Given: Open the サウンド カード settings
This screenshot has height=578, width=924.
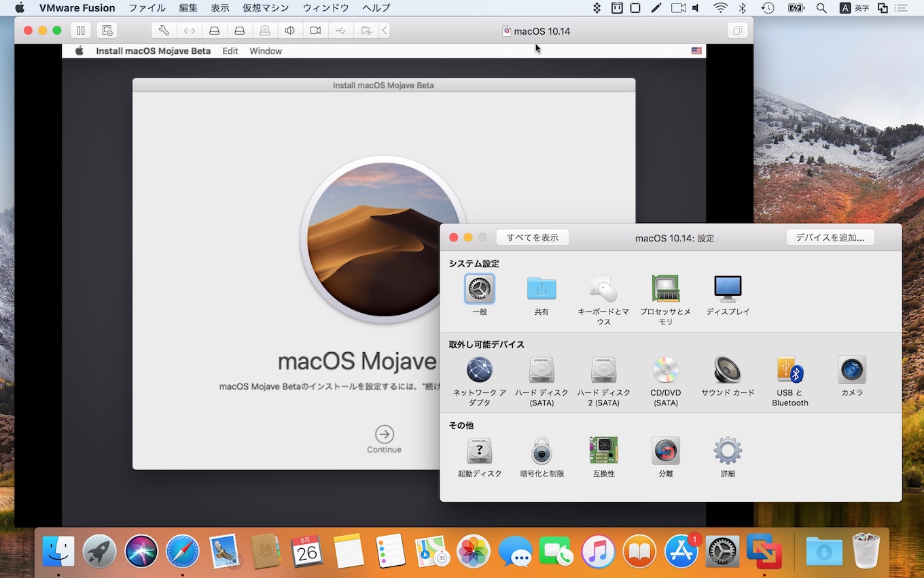Looking at the screenshot, I should point(728,371).
